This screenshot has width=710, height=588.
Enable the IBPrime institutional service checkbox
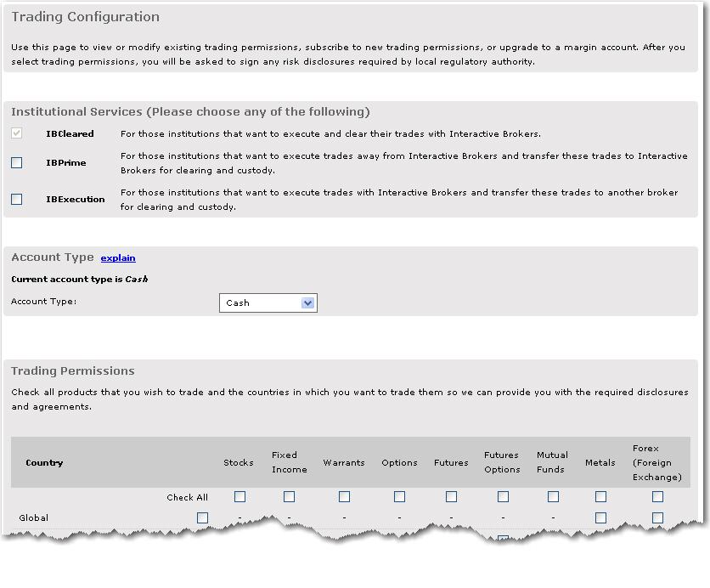tap(16, 162)
